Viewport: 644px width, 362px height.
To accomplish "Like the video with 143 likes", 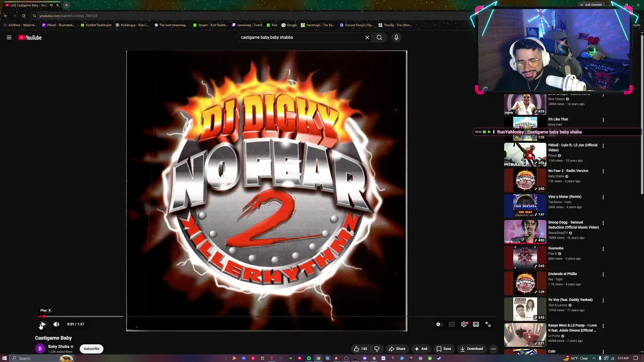I will 360,348.
